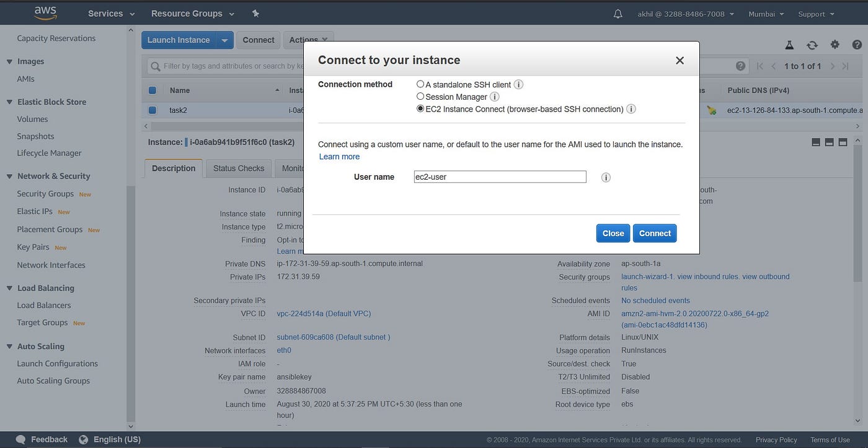
Task: Click the Connect button in dialog
Action: coord(655,234)
